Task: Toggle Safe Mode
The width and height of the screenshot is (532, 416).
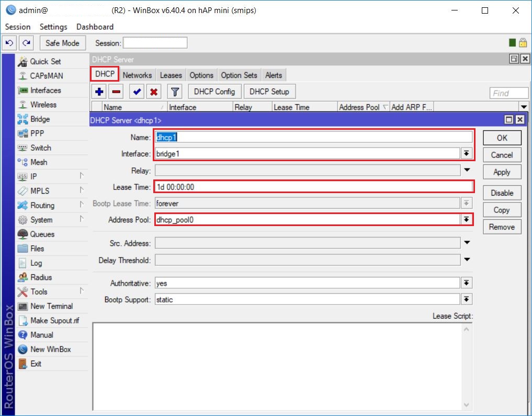Action: click(62, 43)
